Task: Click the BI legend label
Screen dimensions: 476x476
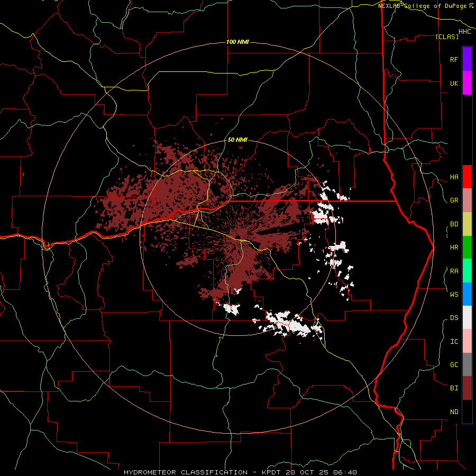Action: coord(454,388)
